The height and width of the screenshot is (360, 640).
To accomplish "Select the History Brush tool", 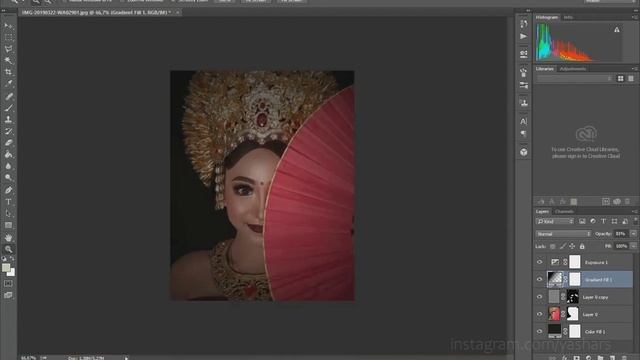I will tap(8, 131).
